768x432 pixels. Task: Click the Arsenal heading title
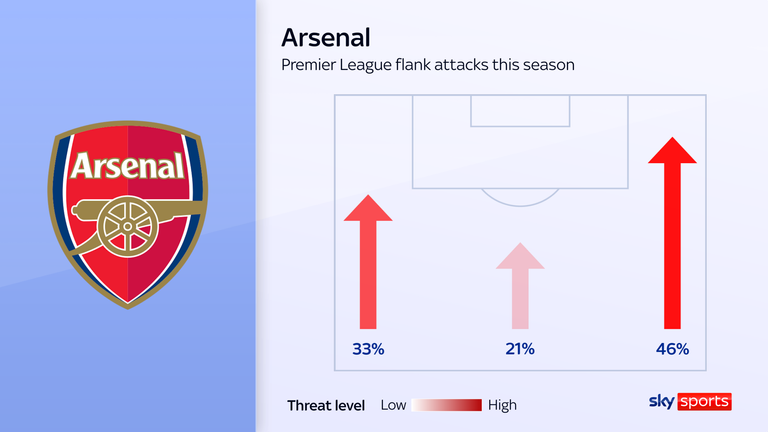click(x=326, y=38)
